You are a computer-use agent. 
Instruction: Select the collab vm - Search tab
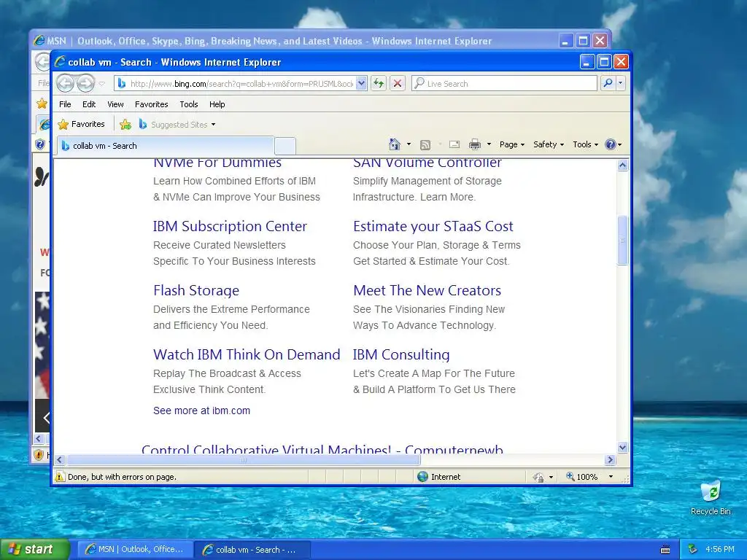166,146
